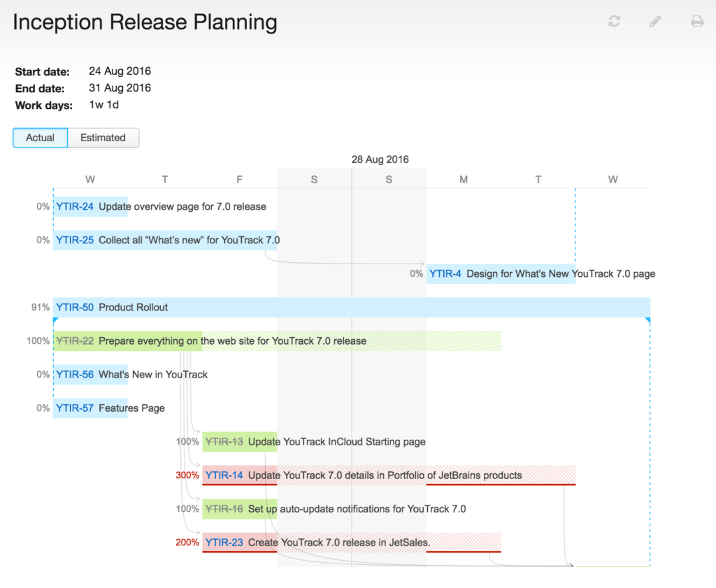The image size is (716, 588).
Task: Click the refresh report icon
Action: pyautogui.click(x=614, y=21)
